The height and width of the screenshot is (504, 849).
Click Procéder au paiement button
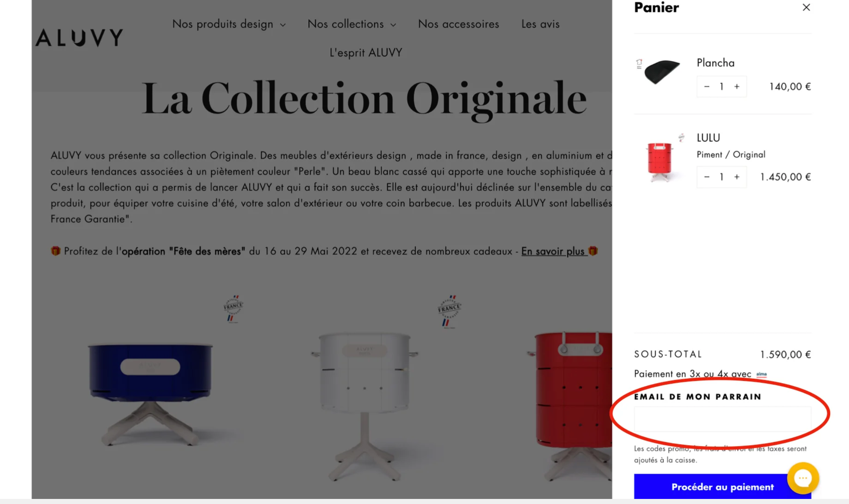pos(722,486)
